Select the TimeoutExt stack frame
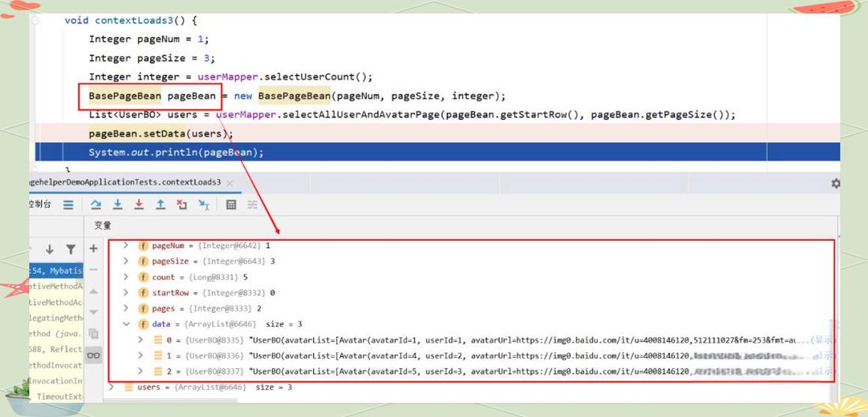 56,396
